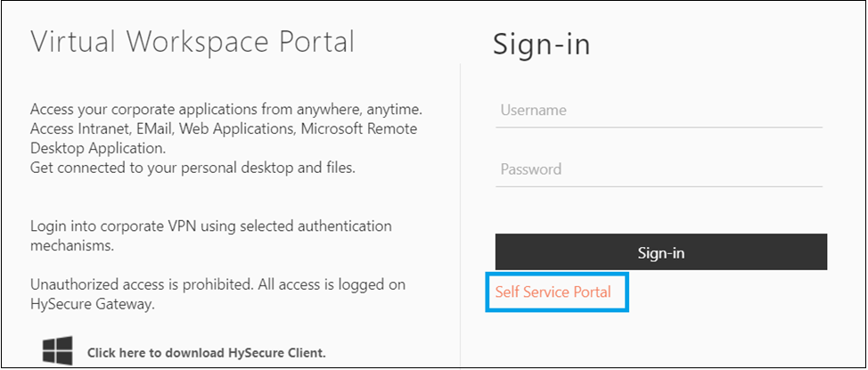This screenshot has height=370, width=868.
Task: Click the dark Sign-in button
Action: pyautogui.click(x=661, y=252)
